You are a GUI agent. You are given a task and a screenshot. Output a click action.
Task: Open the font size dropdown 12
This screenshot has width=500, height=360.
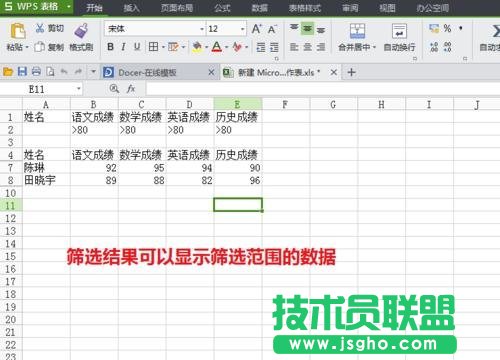click(243, 29)
